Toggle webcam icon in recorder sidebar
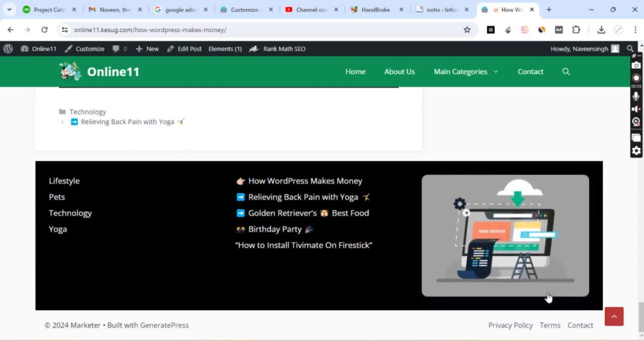Viewport: 644px width, 341px height. coord(636,122)
